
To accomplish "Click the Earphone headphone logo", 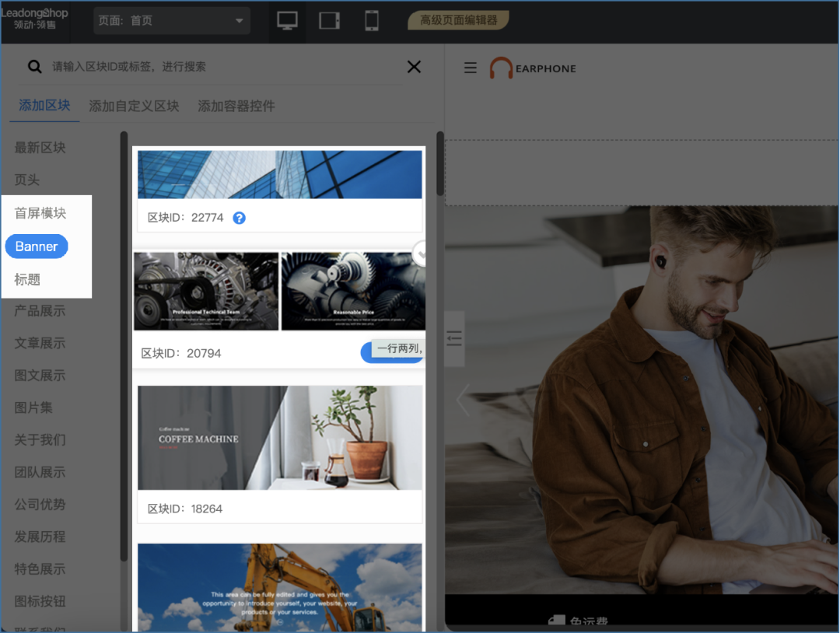I will (x=501, y=68).
